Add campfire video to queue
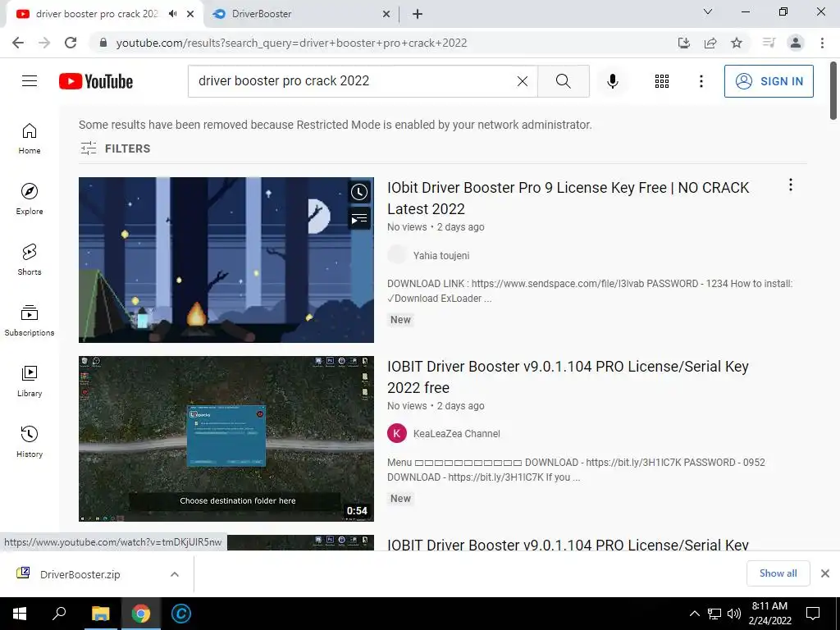The height and width of the screenshot is (630, 840). 359,218
